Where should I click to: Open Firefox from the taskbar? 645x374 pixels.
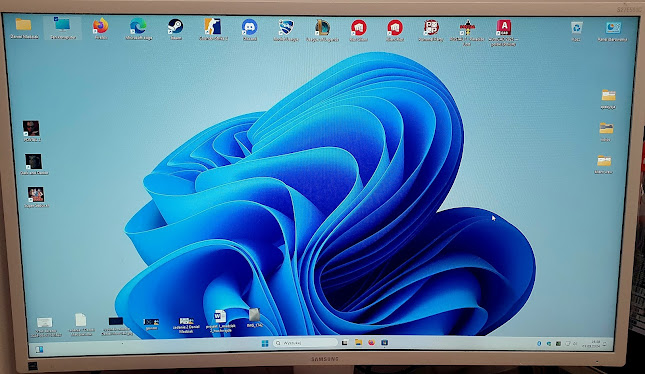[x=371, y=342]
